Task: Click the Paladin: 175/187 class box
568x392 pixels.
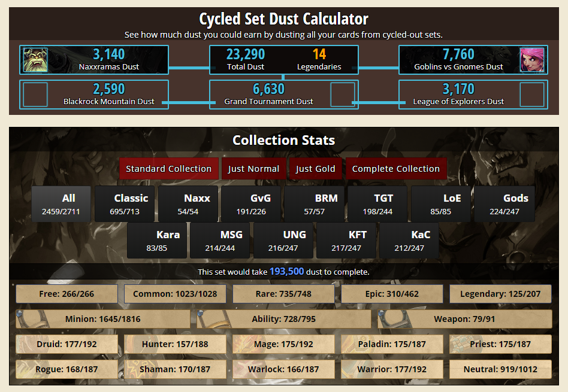Action: pyautogui.click(x=392, y=344)
